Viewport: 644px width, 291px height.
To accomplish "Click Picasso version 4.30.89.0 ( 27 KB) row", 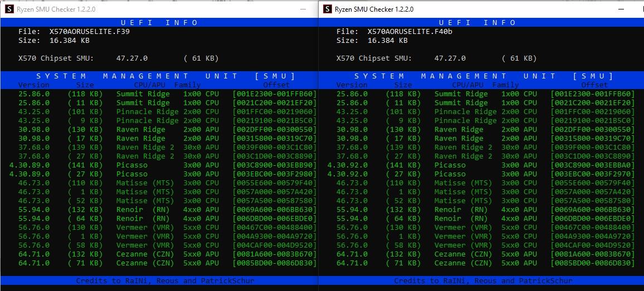I will coord(163,174).
